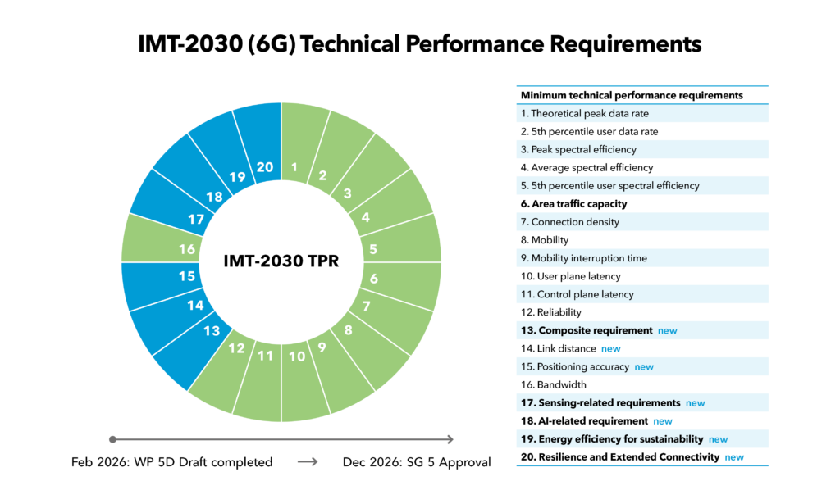The image size is (840, 504).
Task: Click segment 13 in the blue cluster
Action: tap(212, 332)
